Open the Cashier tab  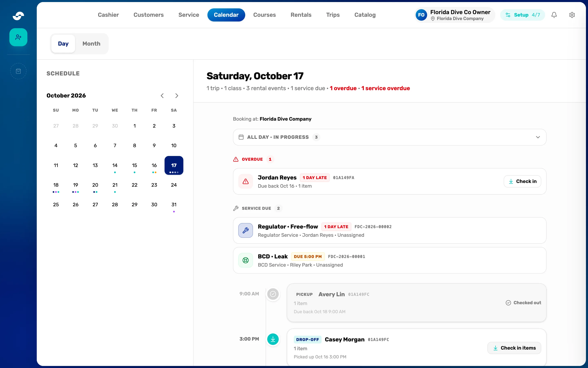(x=108, y=15)
